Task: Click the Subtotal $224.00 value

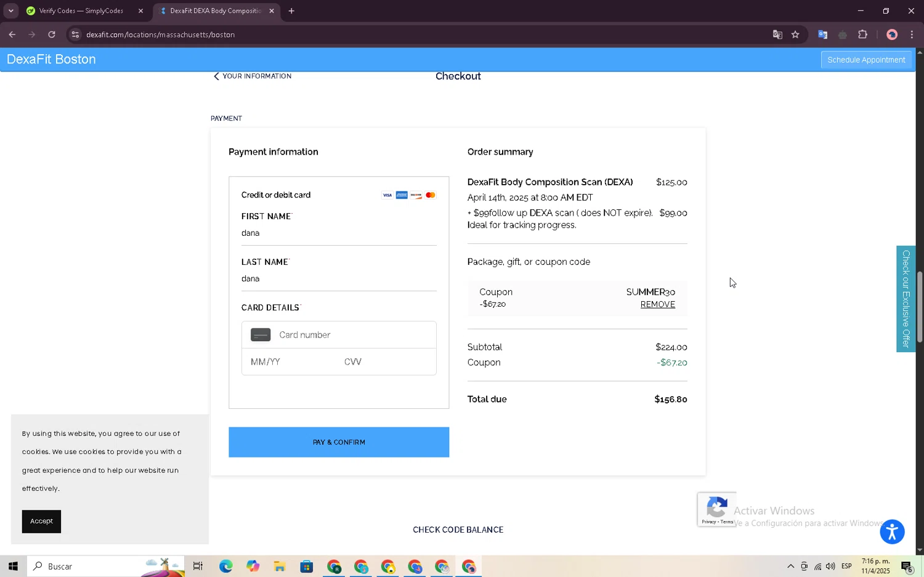Action: click(671, 347)
